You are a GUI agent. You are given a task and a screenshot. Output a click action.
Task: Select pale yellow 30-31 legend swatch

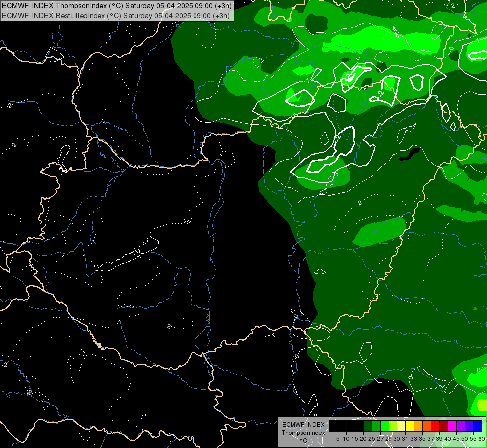[x=401, y=426]
